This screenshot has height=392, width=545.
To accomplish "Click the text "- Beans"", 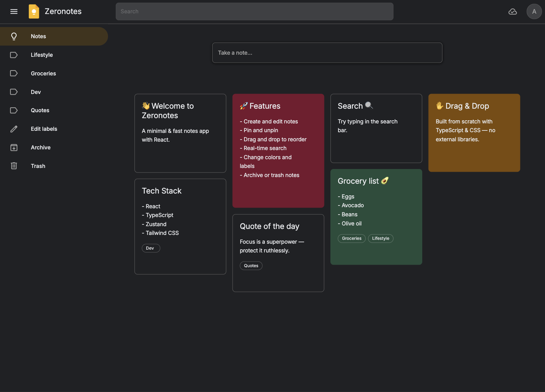I will coord(348,215).
